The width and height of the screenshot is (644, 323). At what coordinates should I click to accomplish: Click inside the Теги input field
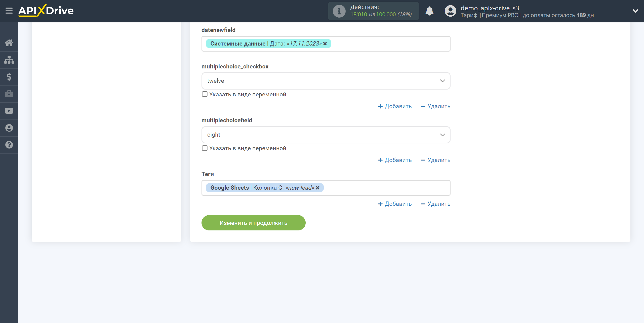pyautogui.click(x=326, y=188)
